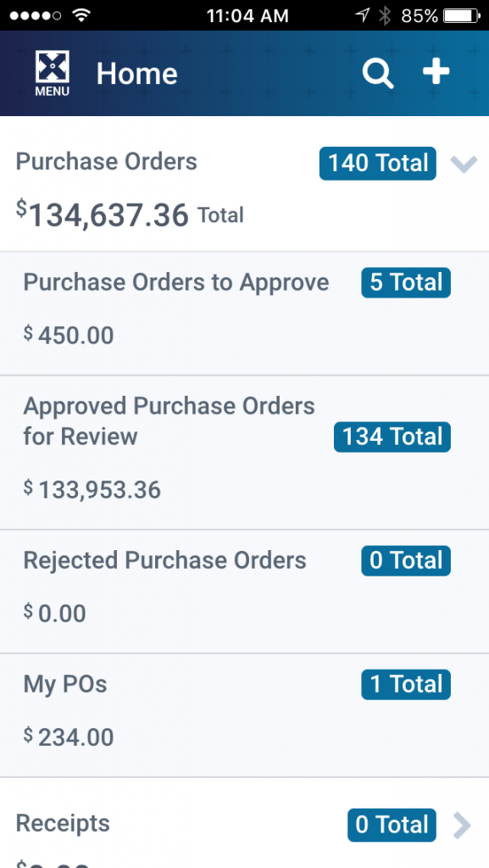Tap the signal strength dots
The width and height of the screenshot is (489, 868).
tap(36, 15)
